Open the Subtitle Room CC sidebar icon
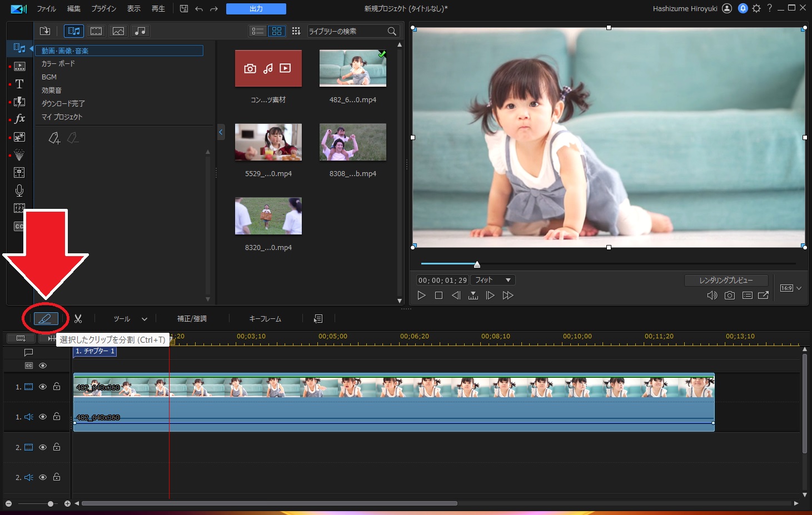812x515 pixels. click(x=19, y=226)
